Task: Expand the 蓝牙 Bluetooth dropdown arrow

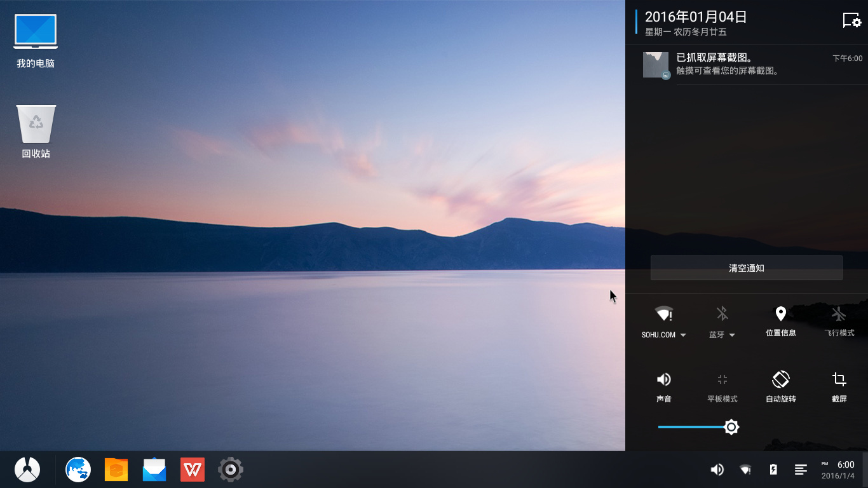Action: click(732, 335)
